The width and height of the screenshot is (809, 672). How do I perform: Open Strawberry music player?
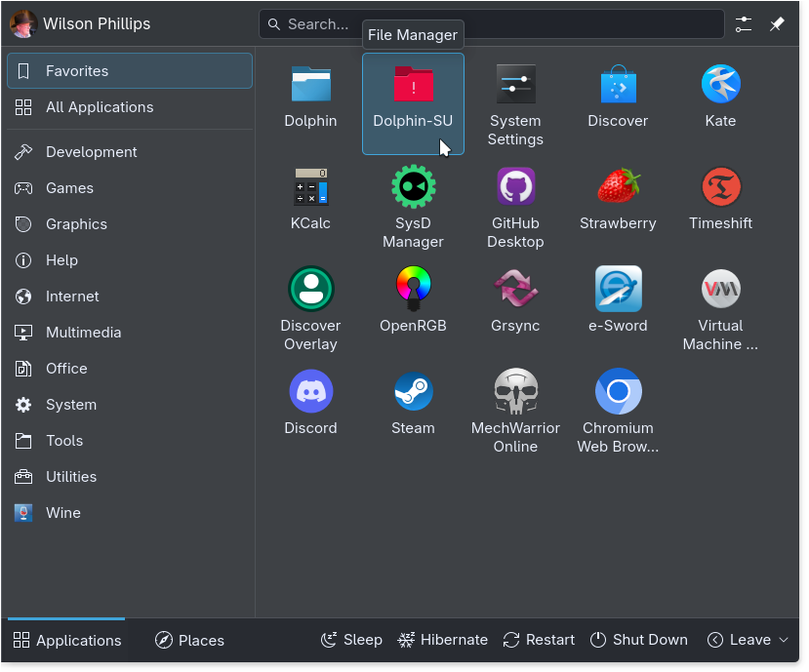click(x=618, y=207)
